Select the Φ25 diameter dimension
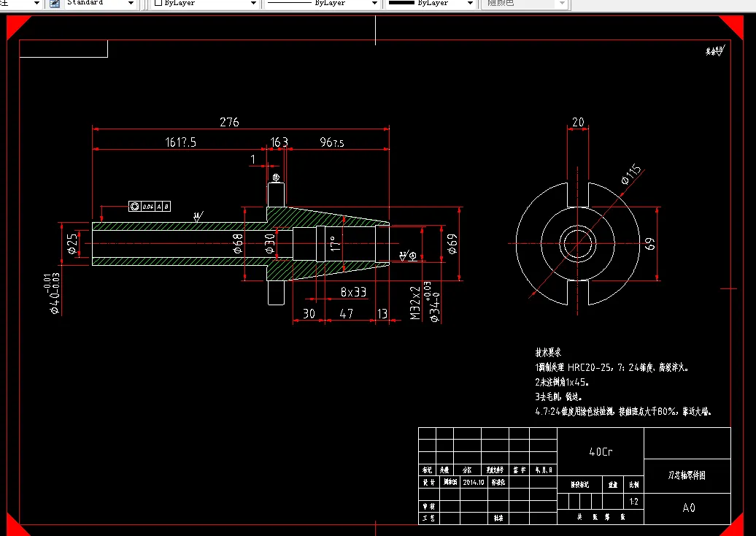The height and width of the screenshot is (536, 756). [x=72, y=245]
